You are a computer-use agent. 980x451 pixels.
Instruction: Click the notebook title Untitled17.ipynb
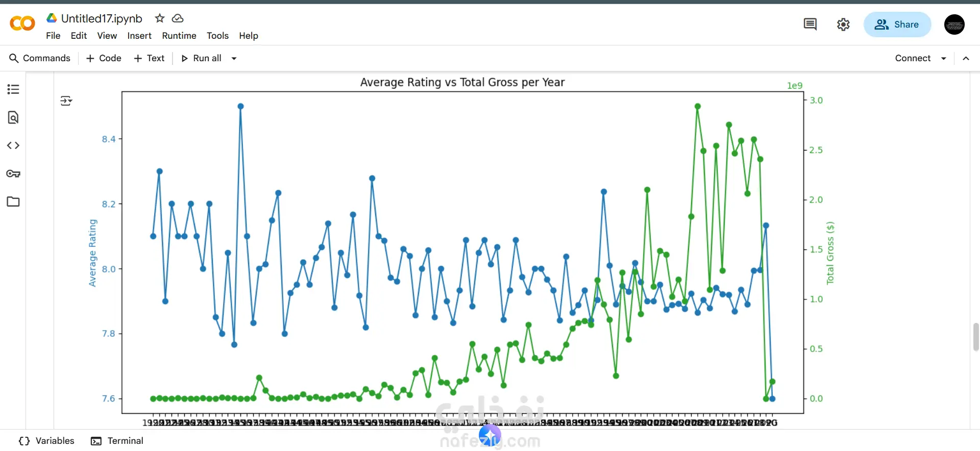coord(102,18)
